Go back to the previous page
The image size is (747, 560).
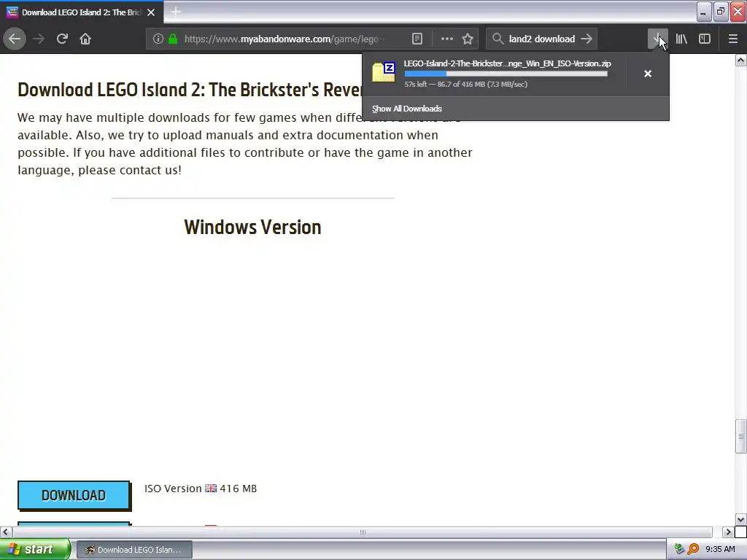click(15, 39)
